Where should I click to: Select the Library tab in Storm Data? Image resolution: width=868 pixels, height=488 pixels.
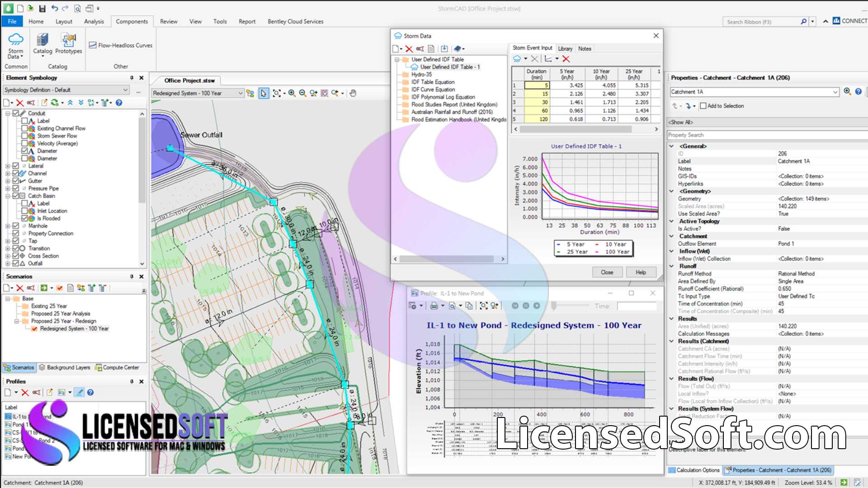565,48
